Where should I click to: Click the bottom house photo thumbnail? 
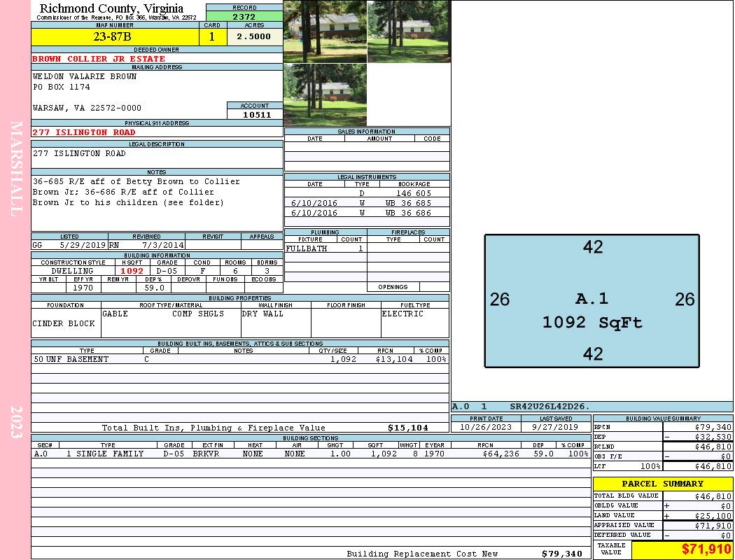(325, 94)
